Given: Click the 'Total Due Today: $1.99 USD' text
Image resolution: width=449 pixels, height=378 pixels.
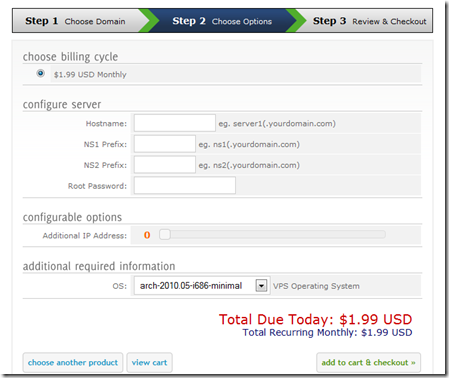Looking at the screenshot, I should pyautogui.click(x=315, y=319).
